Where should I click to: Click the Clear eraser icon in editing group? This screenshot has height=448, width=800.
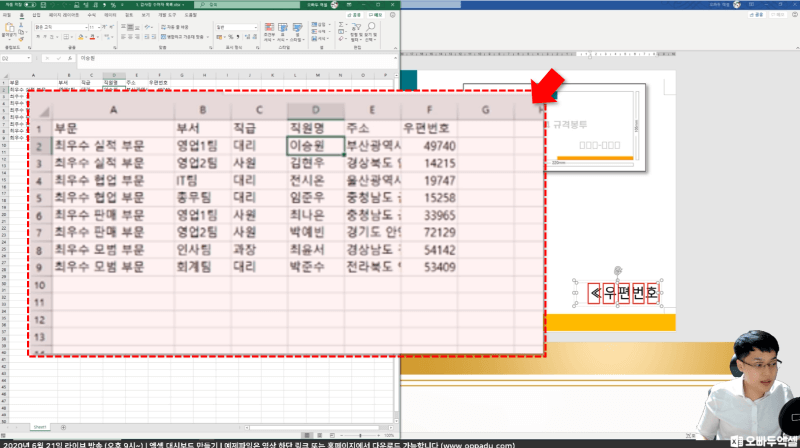[341, 38]
